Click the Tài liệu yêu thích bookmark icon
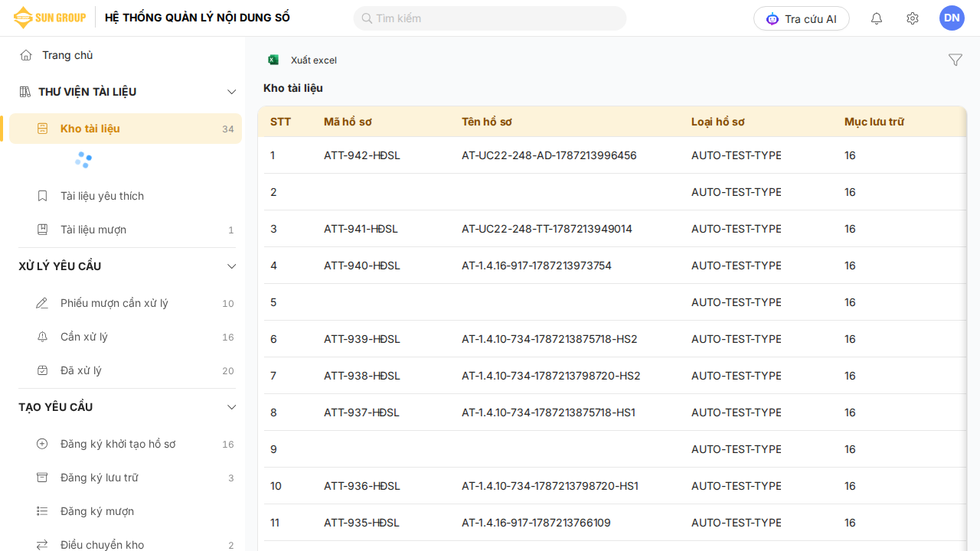This screenshot has width=980, height=551. [x=43, y=196]
